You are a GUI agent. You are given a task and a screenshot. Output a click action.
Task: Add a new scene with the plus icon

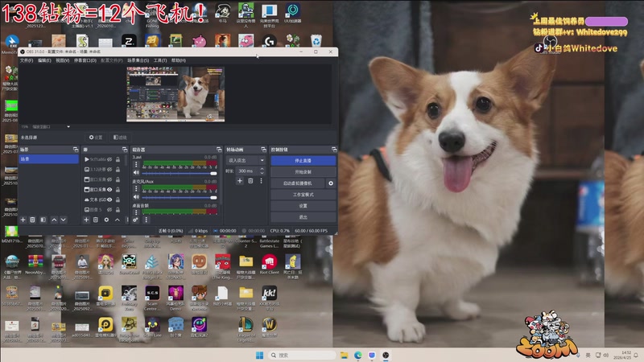[23, 220]
